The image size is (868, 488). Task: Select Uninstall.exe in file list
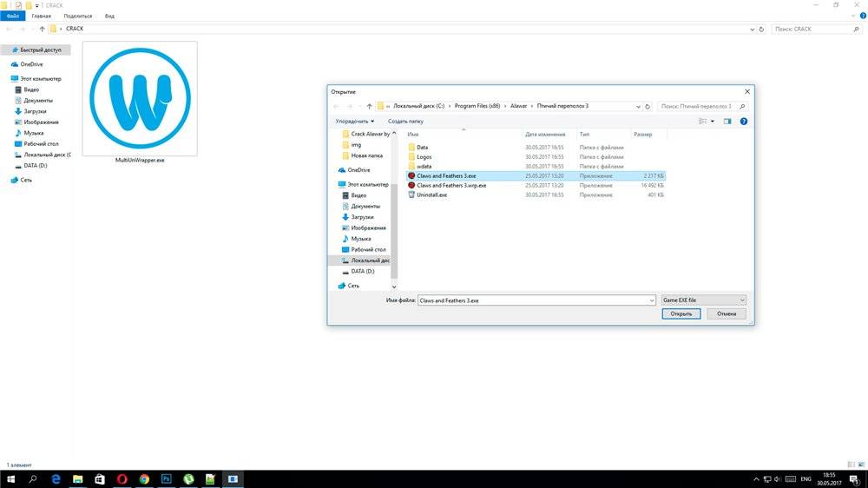pyautogui.click(x=536, y=195)
